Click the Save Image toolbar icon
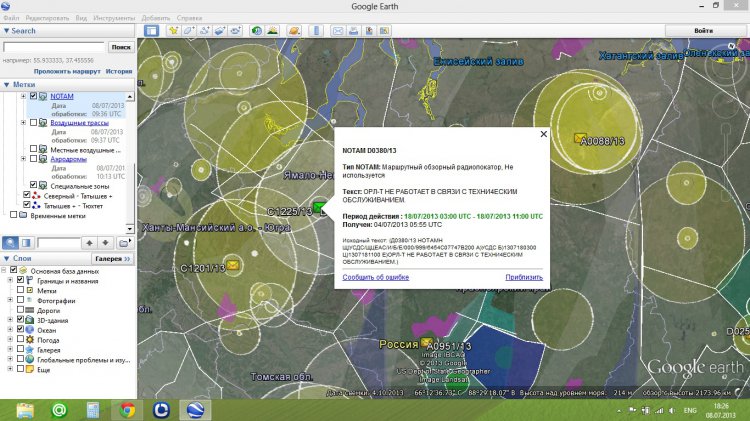The image size is (750, 421). pos(369,31)
